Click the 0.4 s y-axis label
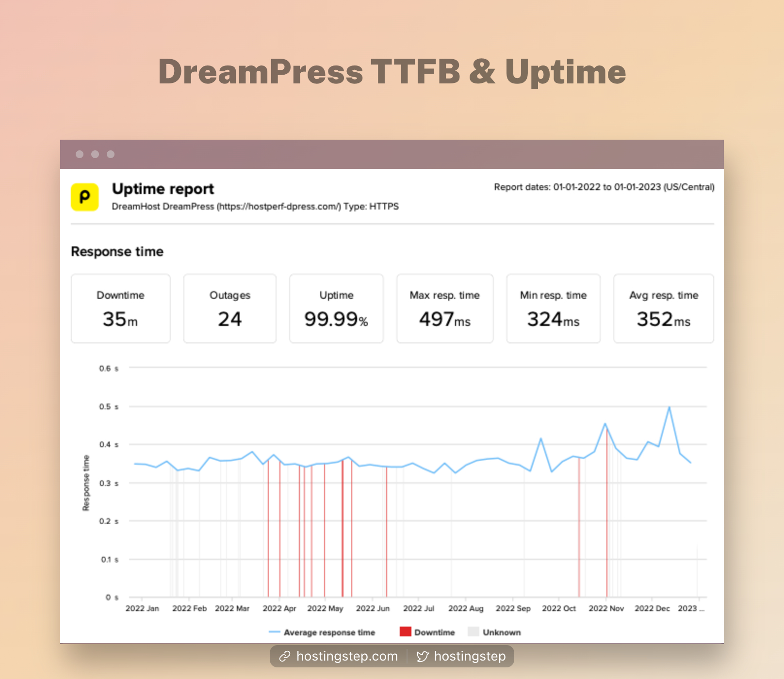The height and width of the screenshot is (679, 784). tap(109, 444)
